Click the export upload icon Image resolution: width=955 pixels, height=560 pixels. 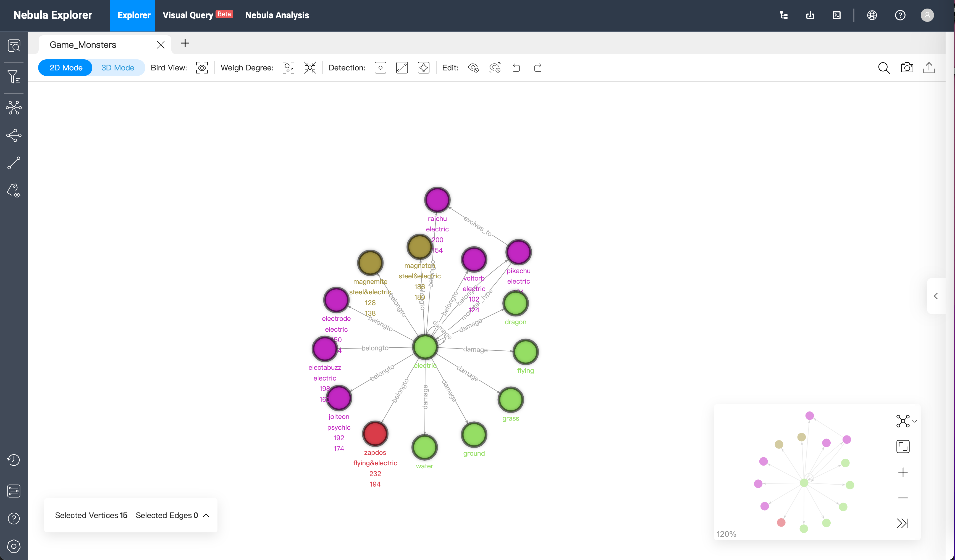(x=929, y=67)
